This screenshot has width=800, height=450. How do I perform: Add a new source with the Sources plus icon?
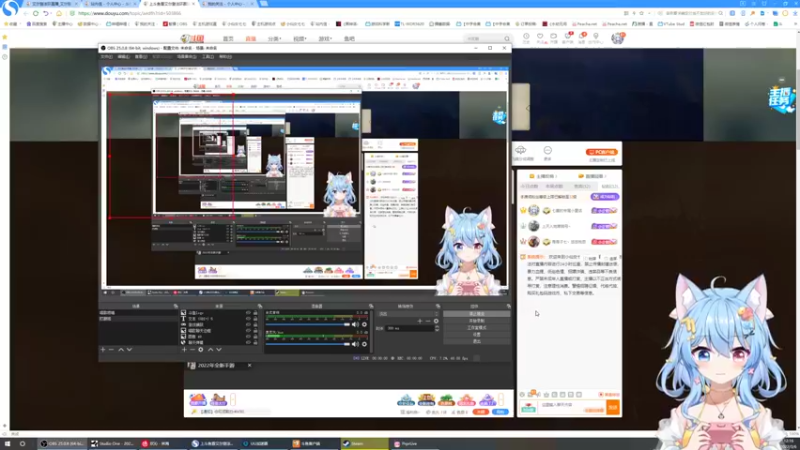(x=184, y=350)
